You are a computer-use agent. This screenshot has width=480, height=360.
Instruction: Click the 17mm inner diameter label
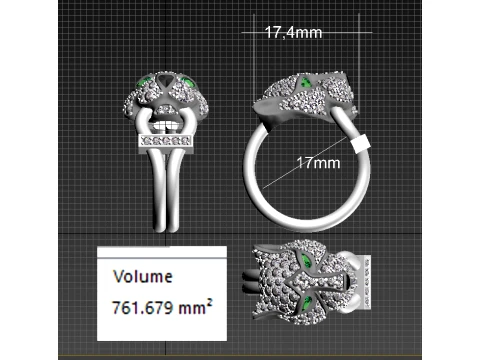tap(318, 163)
